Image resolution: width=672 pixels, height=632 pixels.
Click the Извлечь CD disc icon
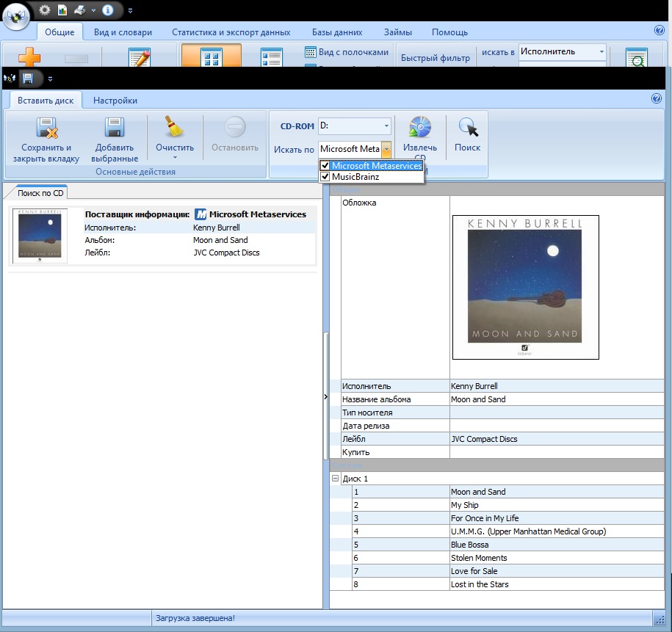point(420,127)
